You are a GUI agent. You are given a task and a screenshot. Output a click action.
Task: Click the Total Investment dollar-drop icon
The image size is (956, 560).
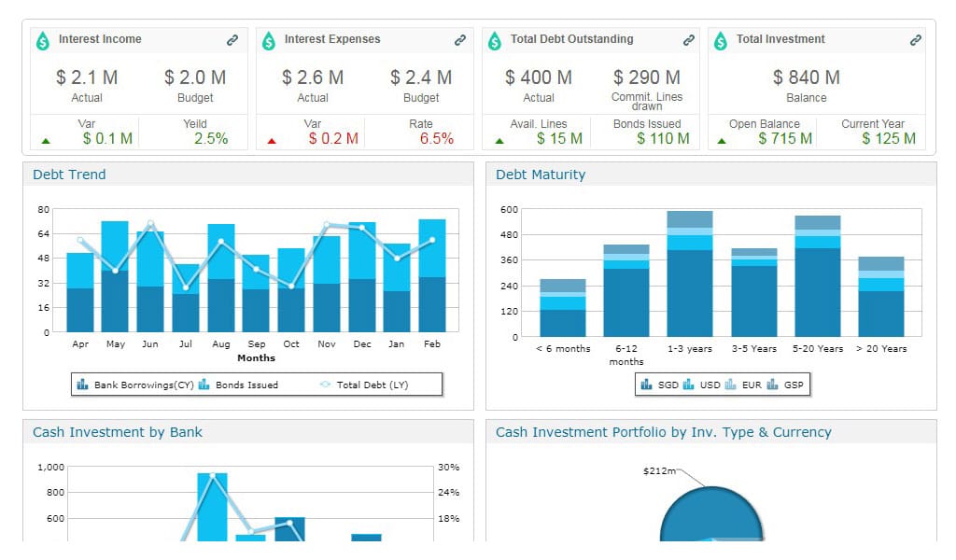click(x=721, y=41)
